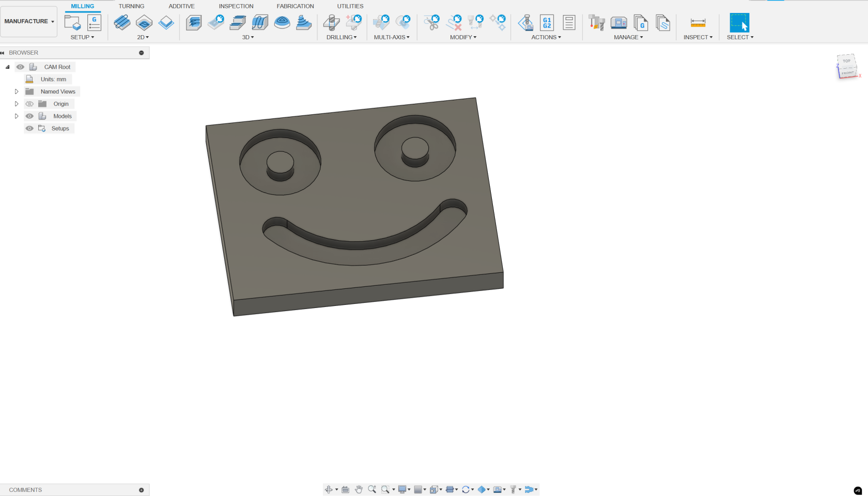
Task: Open the Display Settings monitor dropdown
Action: 405,489
